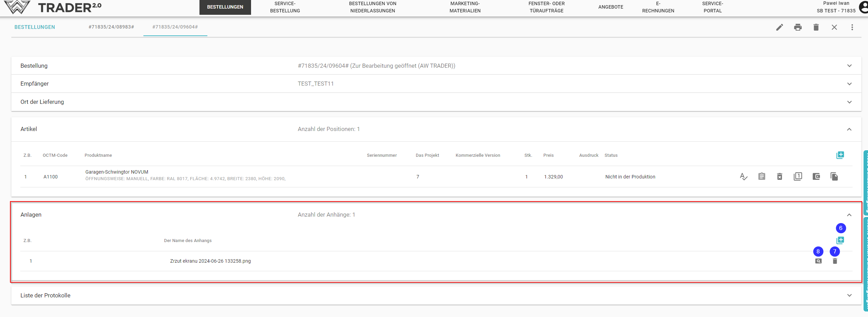Expand the Bestellung section
The image size is (868, 317).
(x=849, y=66)
